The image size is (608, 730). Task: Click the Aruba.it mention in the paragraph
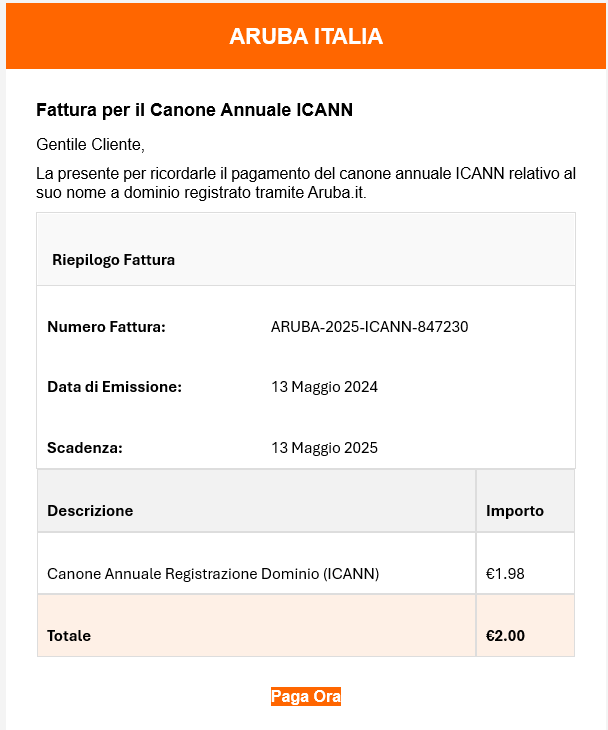[x=337, y=192]
